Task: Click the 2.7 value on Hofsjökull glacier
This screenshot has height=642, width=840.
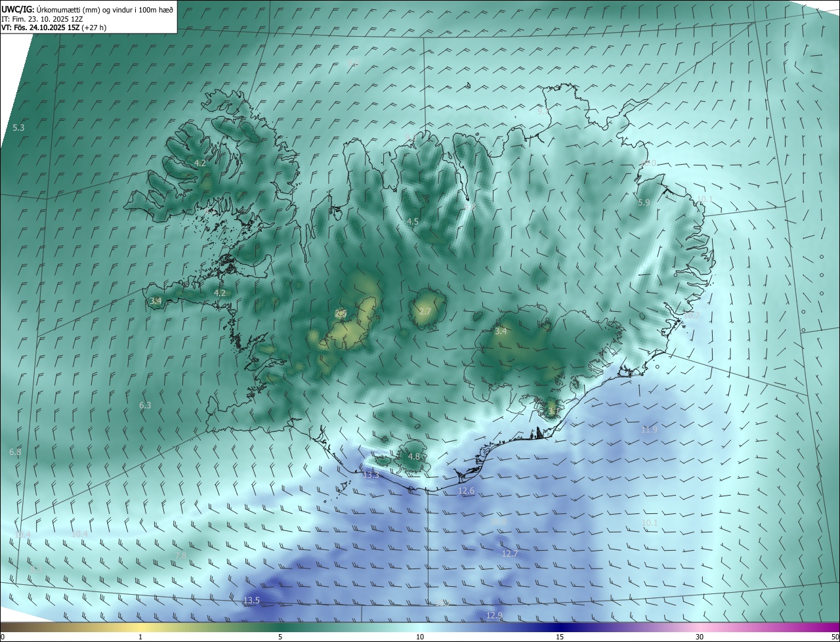Action: point(425,311)
